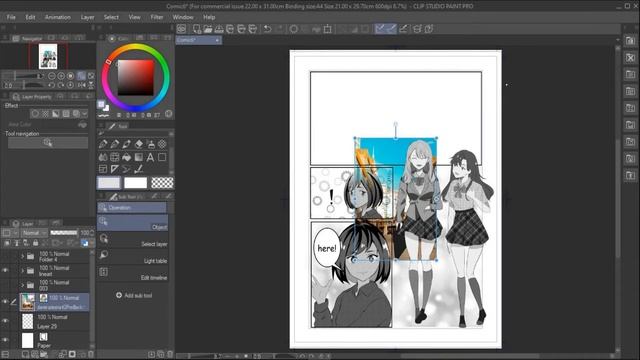Zoom out with the Navigator minus icon

click(x=52, y=76)
